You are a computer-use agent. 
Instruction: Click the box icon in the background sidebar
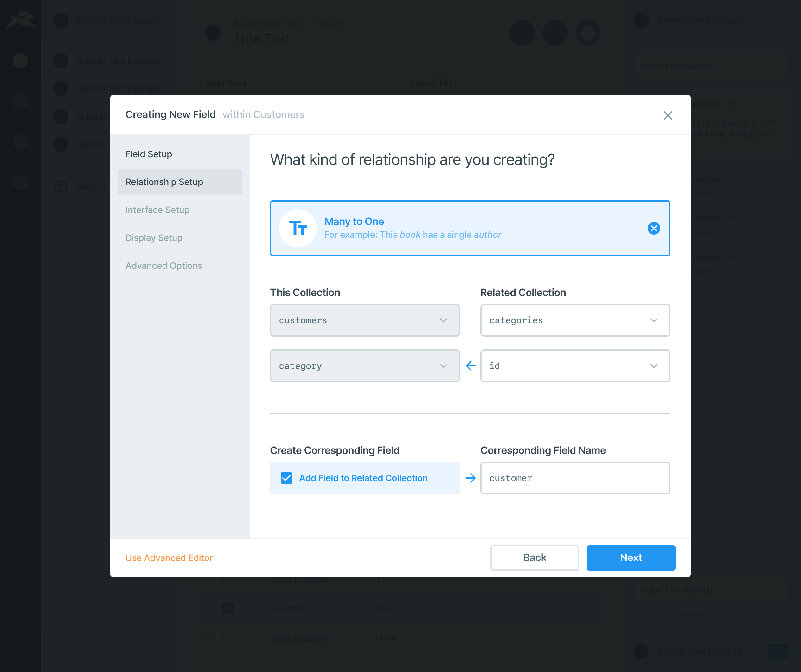click(x=61, y=187)
